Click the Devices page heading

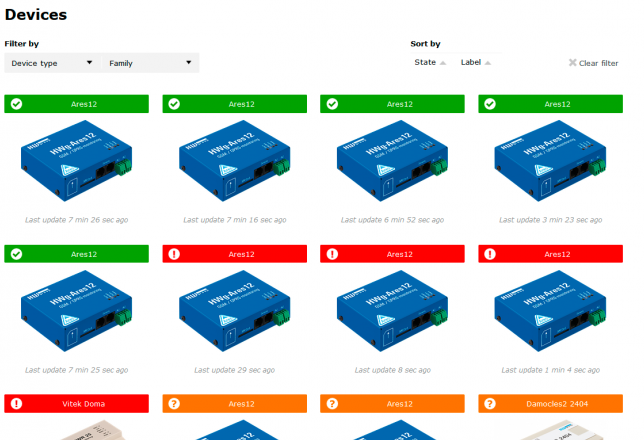[x=36, y=15]
